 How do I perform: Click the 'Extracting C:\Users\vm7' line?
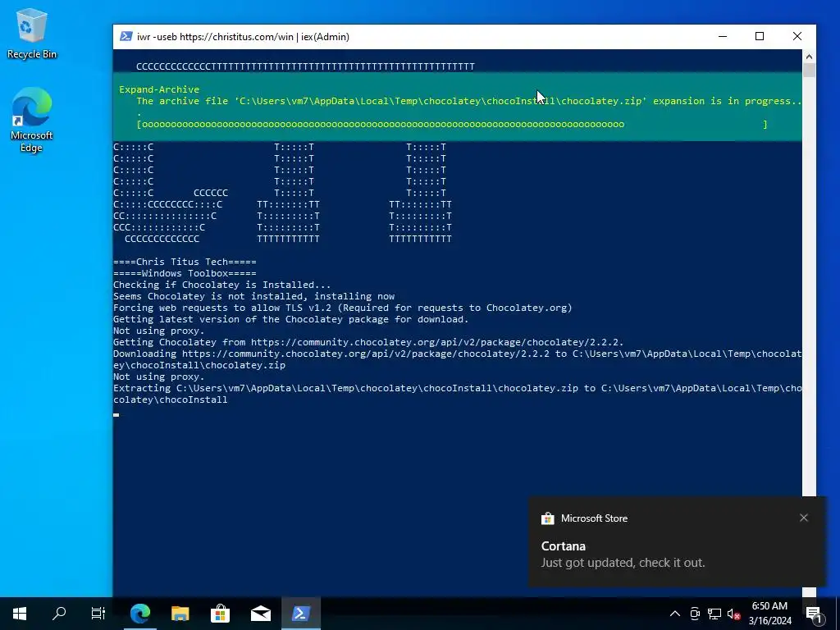(458, 394)
